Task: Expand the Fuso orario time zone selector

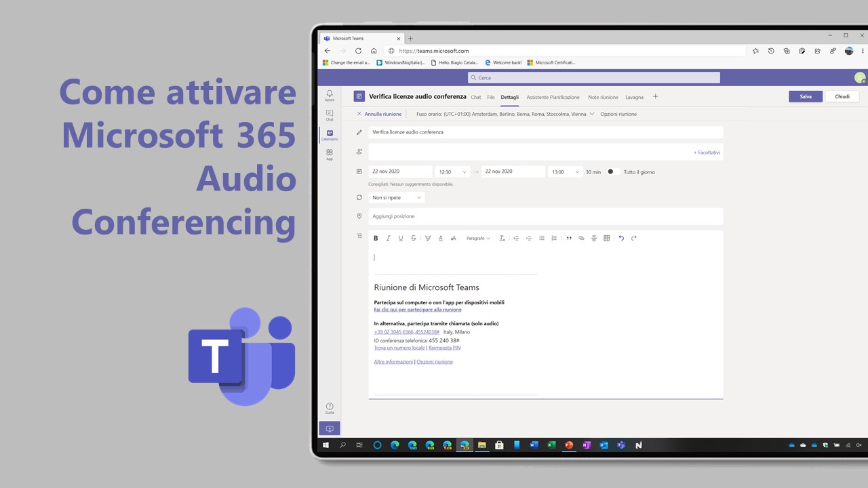Action: (505, 114)
